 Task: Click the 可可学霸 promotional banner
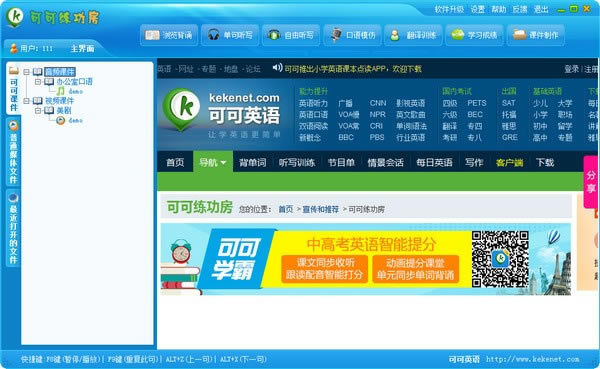click(x=365, y=259)
